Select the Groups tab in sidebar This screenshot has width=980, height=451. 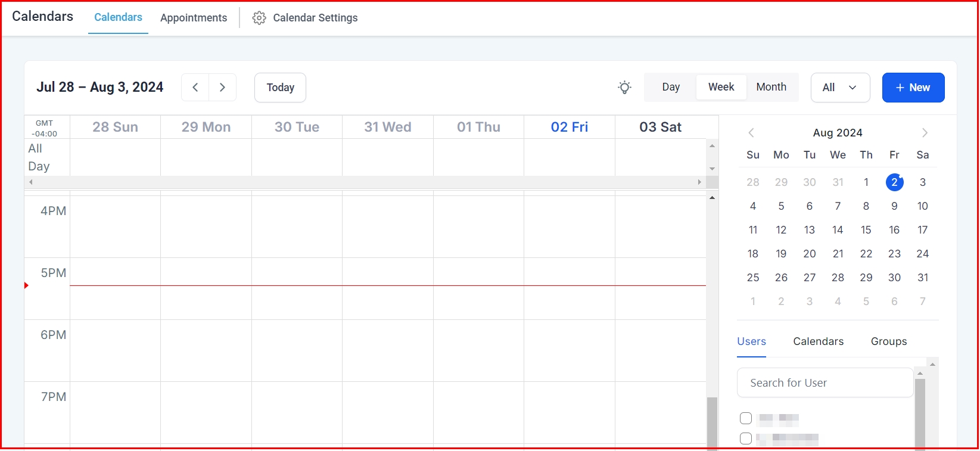888,341
